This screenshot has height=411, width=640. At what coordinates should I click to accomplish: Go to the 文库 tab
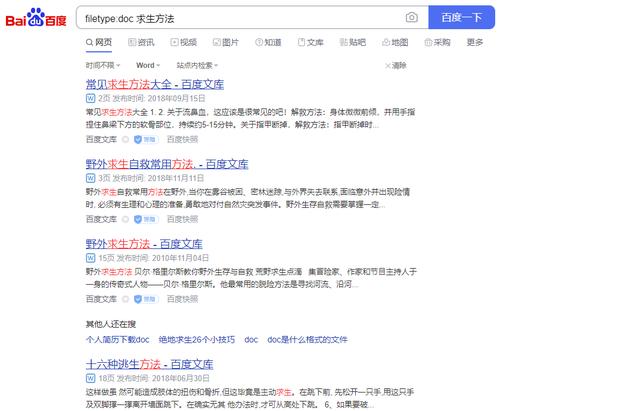click(x=311, y=42)
